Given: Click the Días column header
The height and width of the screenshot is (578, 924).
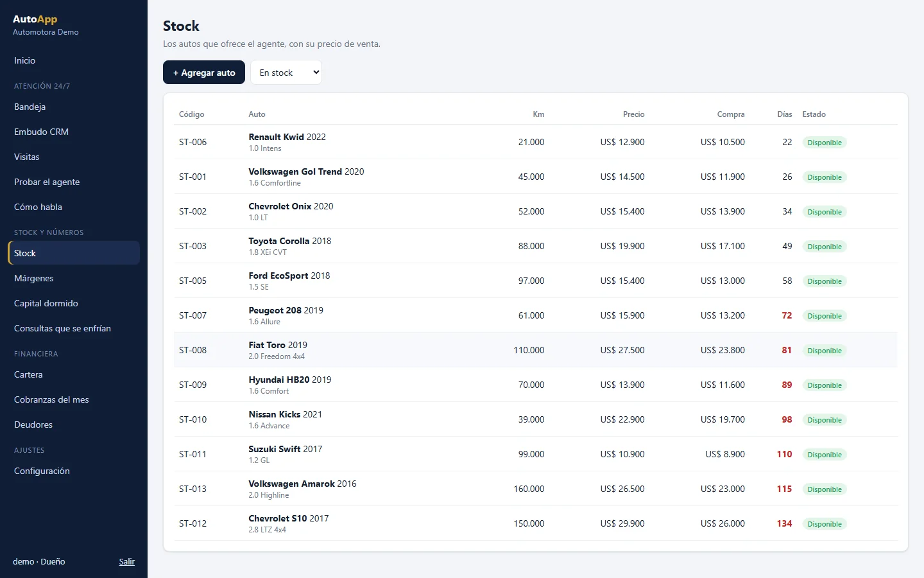Looking at the screenshot, I should (784, 114).
